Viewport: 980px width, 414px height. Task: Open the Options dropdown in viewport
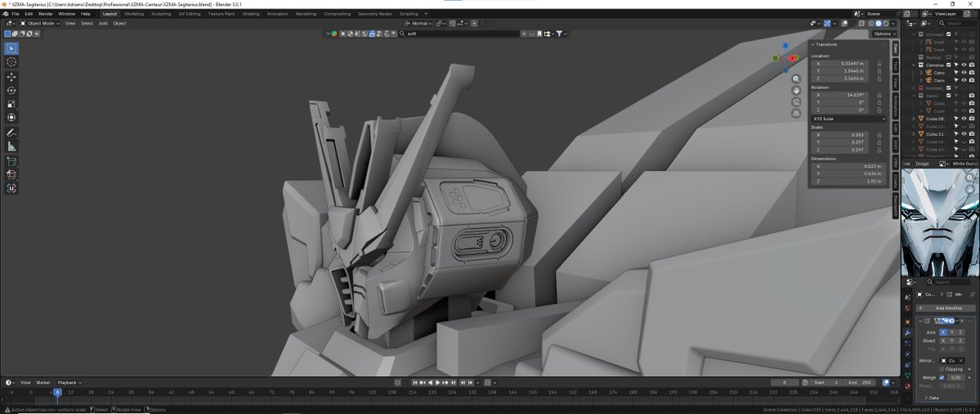pyautogui.click(x=884, y=34)
